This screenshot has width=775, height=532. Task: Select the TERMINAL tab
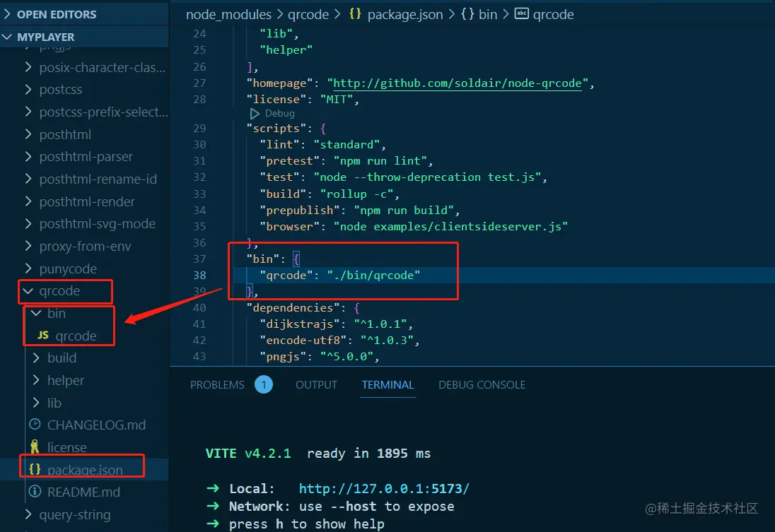click(387, 385)
